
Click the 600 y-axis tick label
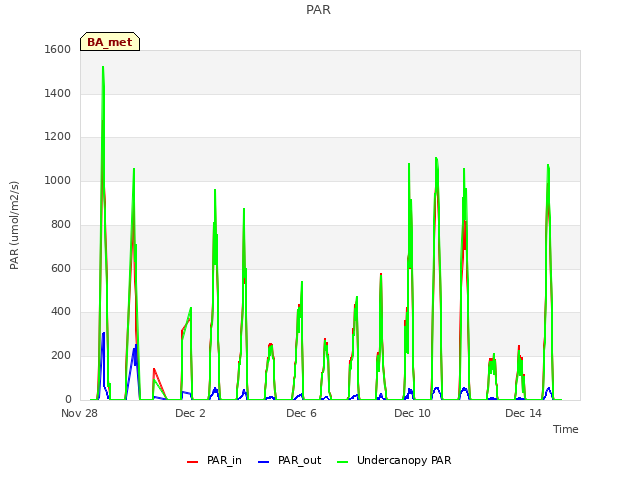coord(61,269)
